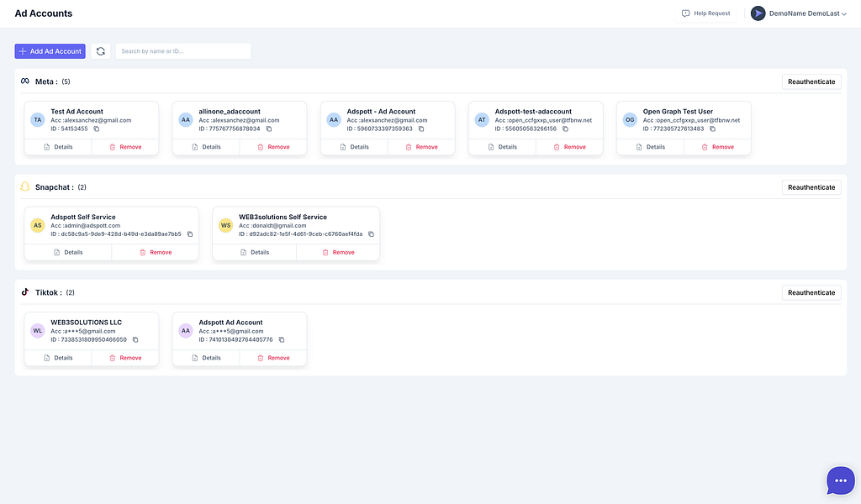Reauthenticate the Snapchat accounts
The width and height of the screenshot is (861, 504).
pos(811,187)
